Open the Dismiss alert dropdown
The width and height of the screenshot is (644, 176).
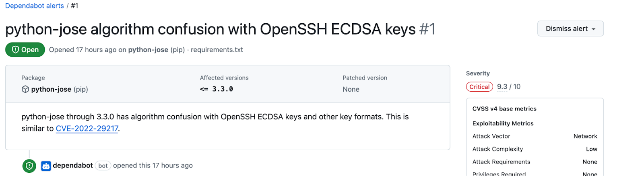coord(570,29)
